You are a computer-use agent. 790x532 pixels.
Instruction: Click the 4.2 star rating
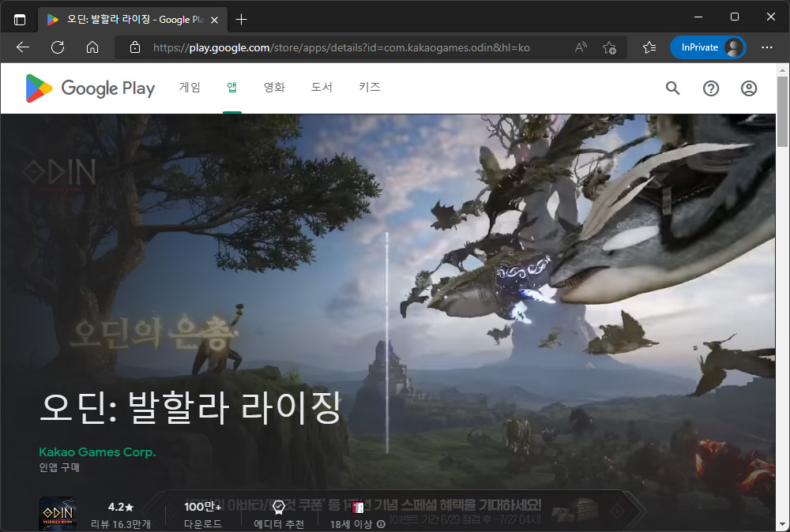(121, 507)
